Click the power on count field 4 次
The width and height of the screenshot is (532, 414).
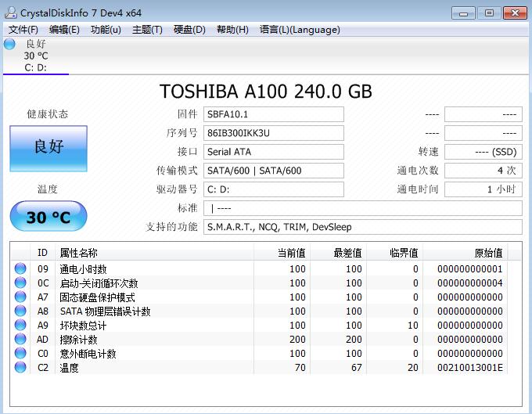pyautogui.click(x=483, y=171)
